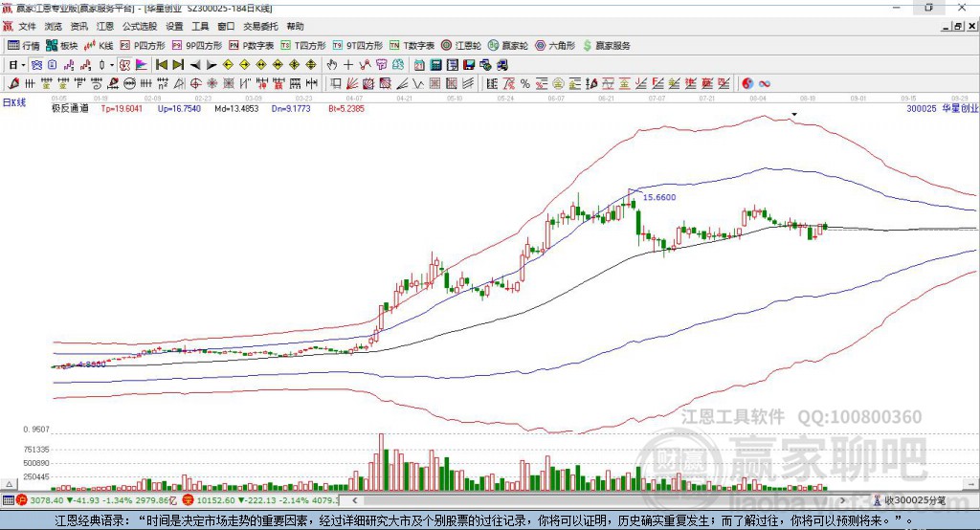Open the 9T四方形 tool

tap(358, 46)
